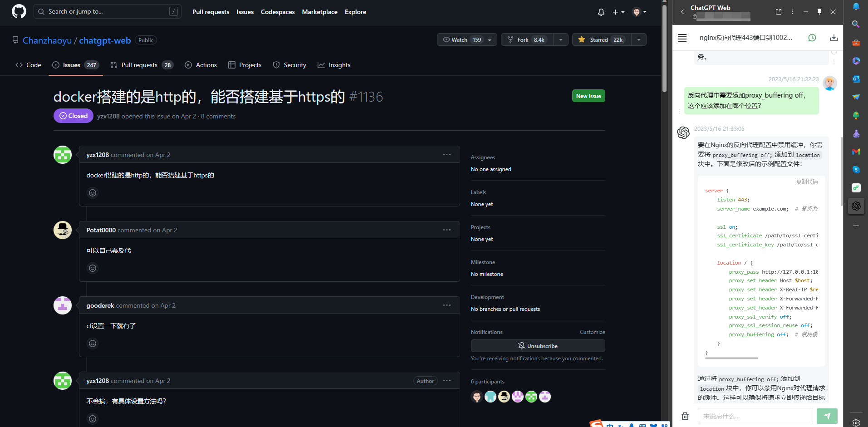Open the Watch options dropdown
Viewport: 868px width, 427px height.
coord(489,39)
